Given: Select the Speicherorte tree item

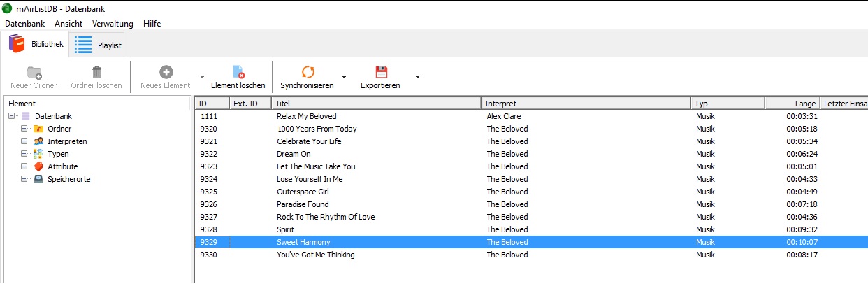Looking at the screenshot, I should coord(68,179).
